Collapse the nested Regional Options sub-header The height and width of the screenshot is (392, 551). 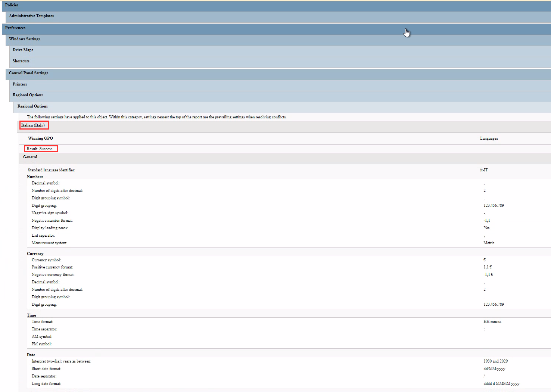coord(282,107)
